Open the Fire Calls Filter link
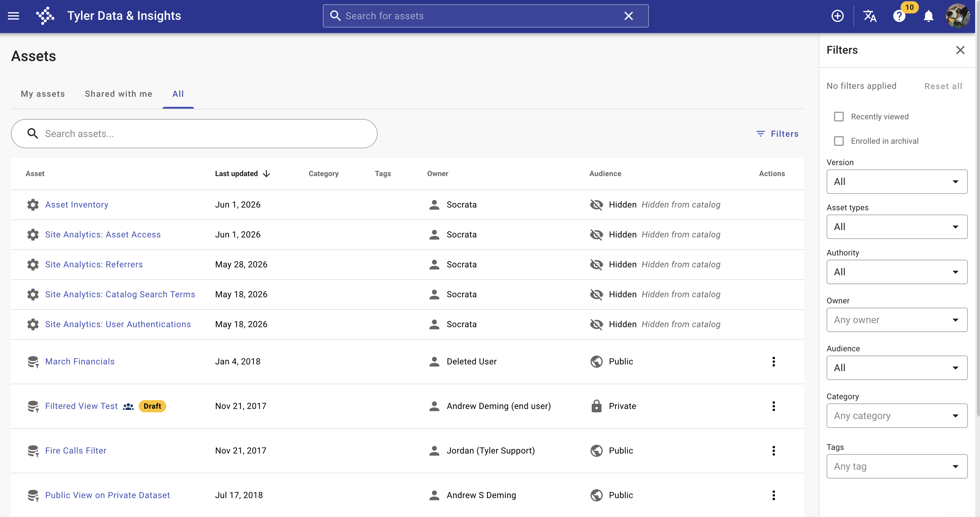Screen dimensions: 980x517 pyautogui.click(x=76, y=450)
